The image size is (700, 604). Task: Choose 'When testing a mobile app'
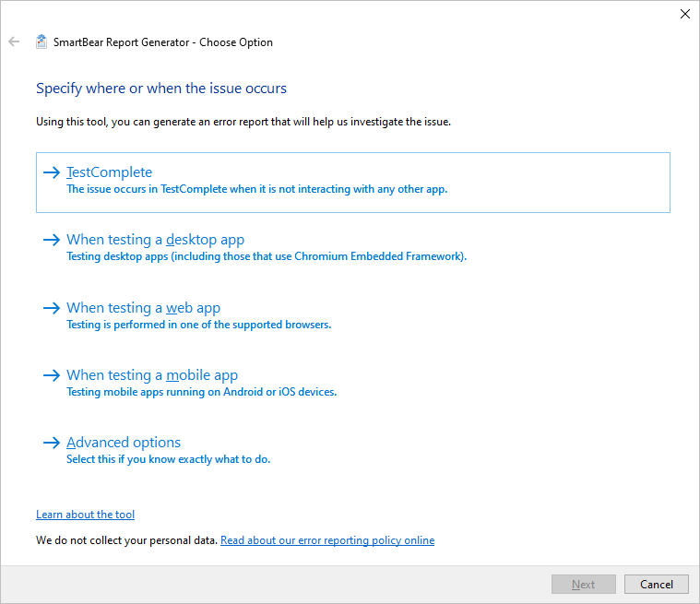pyautogui.click(x=152, y=375)
